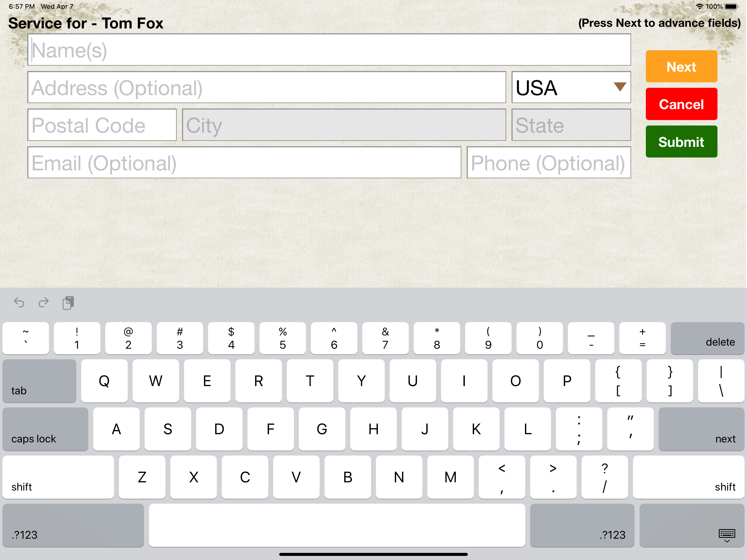Viewport: 747px width, 560px height.
Task: Switch to symbols with right .?123 key
Action: 582,525
